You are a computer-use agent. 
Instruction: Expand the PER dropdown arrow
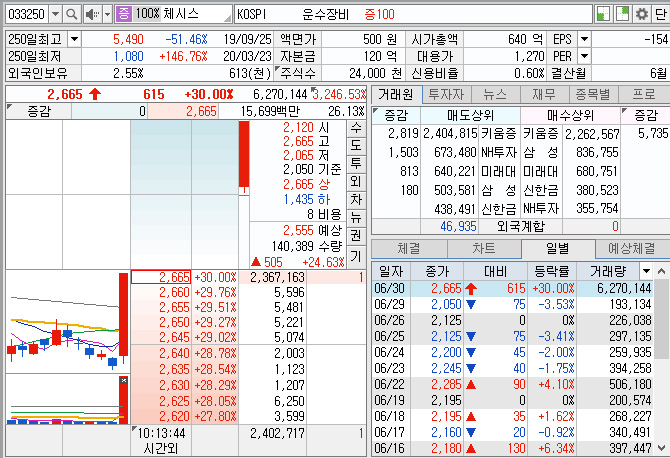(x=584, y=56)
